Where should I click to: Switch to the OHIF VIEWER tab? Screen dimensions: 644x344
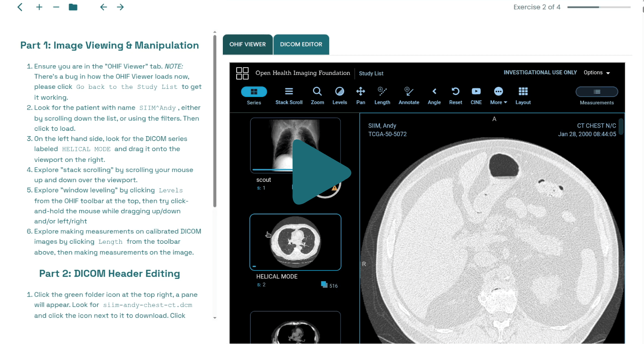click(248, 44)
